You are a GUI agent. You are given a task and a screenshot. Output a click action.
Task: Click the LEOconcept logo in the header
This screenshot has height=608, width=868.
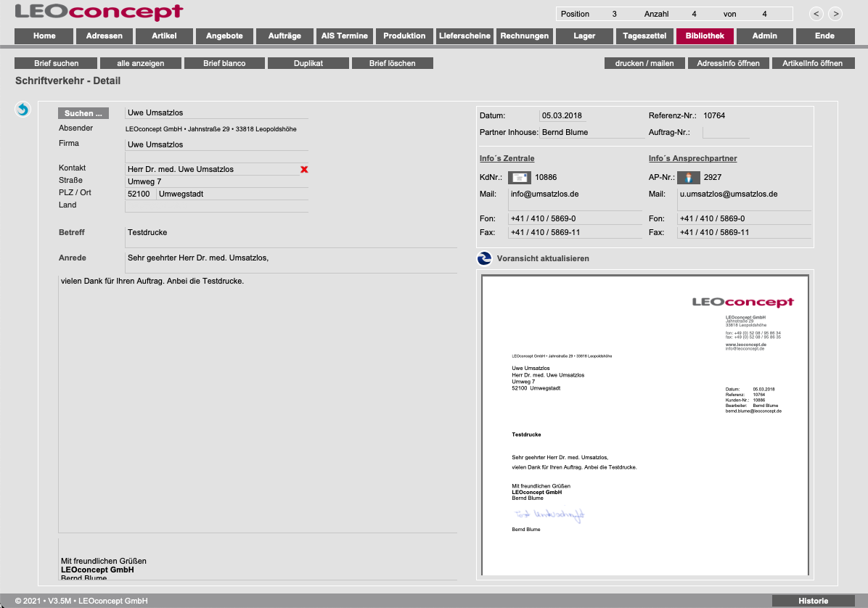pos(99,12)
